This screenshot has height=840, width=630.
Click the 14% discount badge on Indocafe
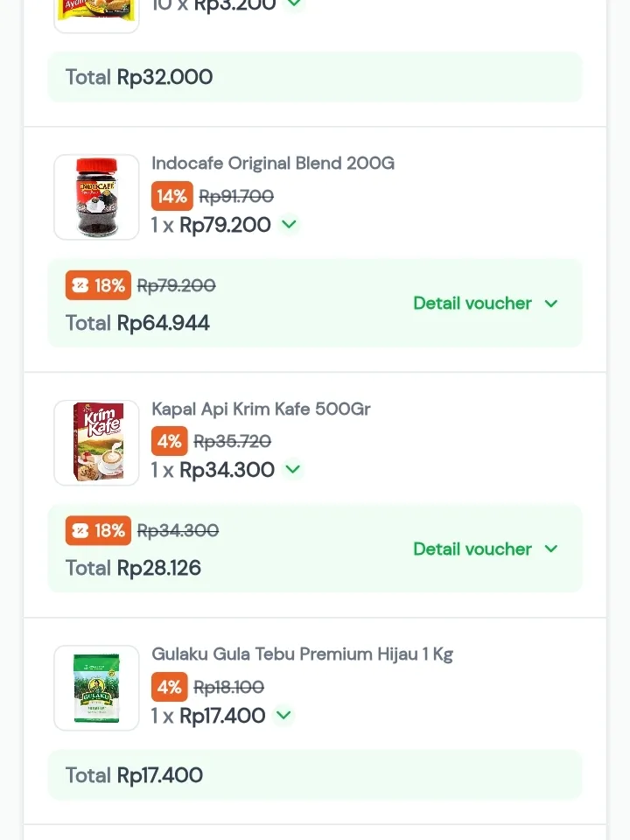coord(171,196)
